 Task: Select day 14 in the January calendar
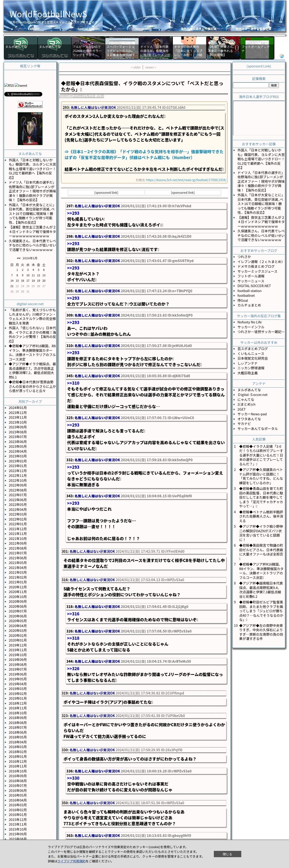[x=12, y=281]
